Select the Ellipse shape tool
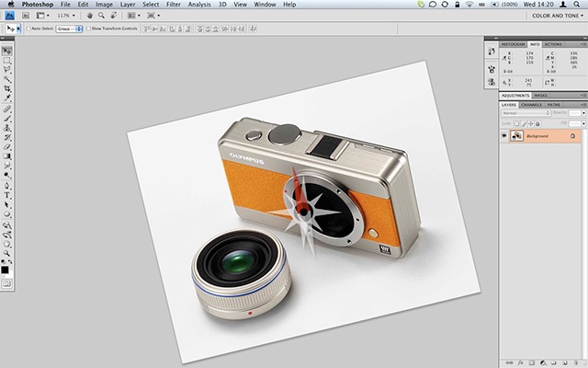Screen dimensions: 588x368 click(7, 214)
